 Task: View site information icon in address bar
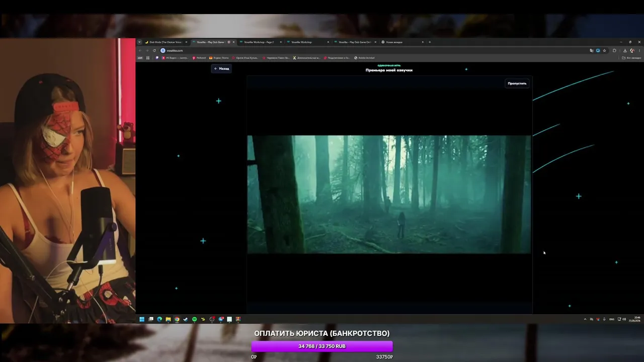click(x=163, y=50)
